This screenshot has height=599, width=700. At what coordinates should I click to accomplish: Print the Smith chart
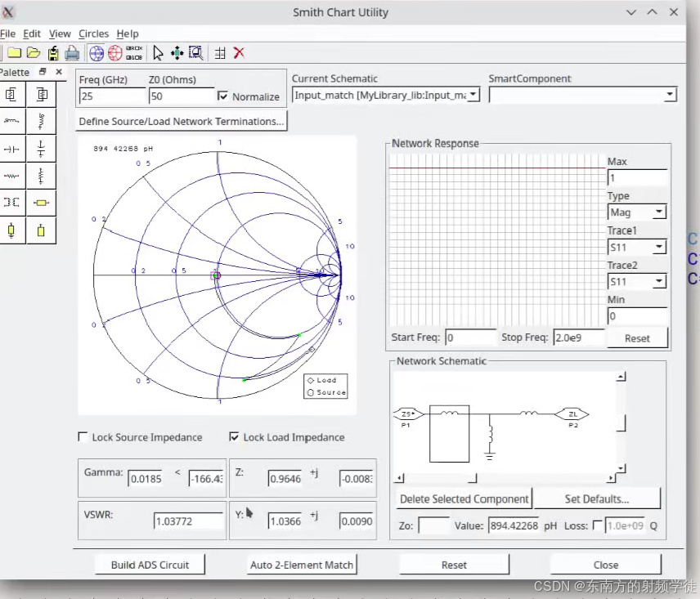[x=72, y=53]
